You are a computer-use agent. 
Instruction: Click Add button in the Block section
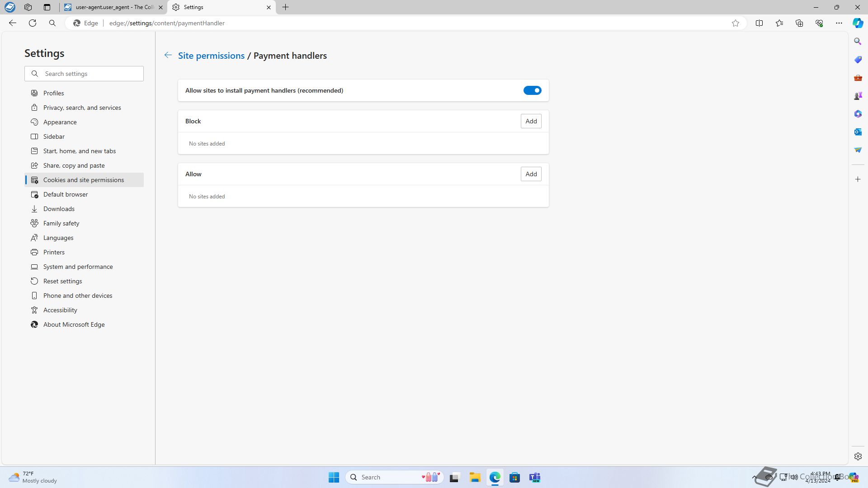(x=531, y=121)
